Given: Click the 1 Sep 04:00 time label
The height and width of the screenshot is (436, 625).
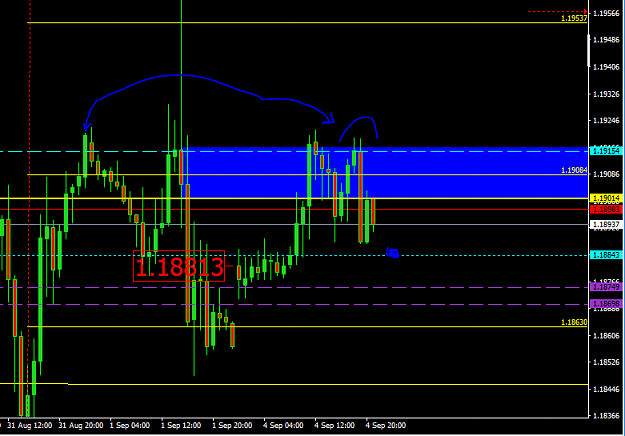Looking at the screenshot, I should pyautogui.click(x=130, y=426).
